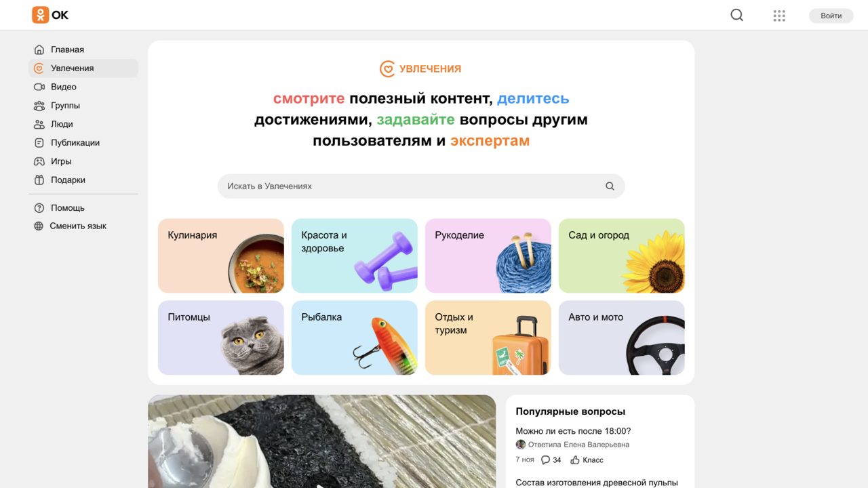Viewport: 868px width, 488px height.
Task: Open the Рыбалка category card
Action: coord(355,338)
